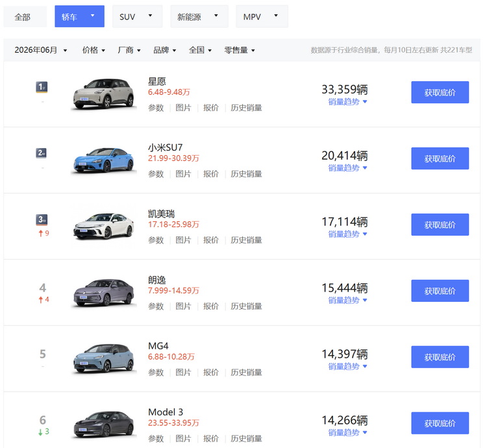Click 获取底价 button for 朗逸
Viewport: 487px width, 448px height.
440,291
